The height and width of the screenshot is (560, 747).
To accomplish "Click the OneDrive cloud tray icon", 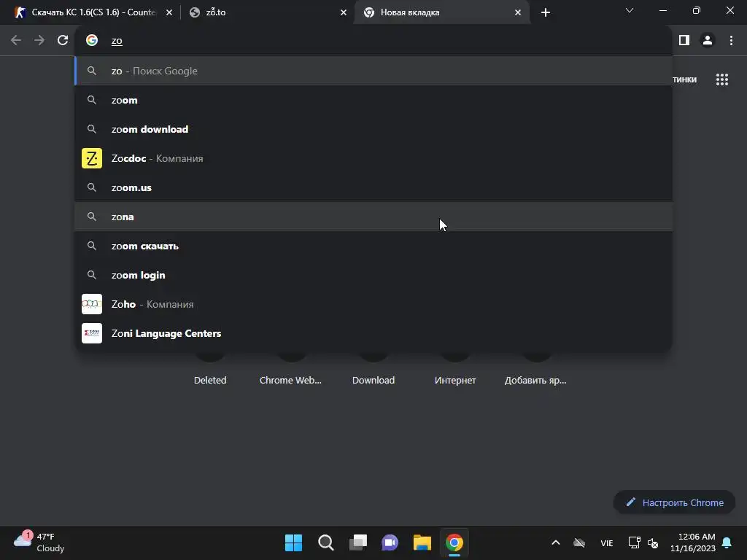I will 579,542.
